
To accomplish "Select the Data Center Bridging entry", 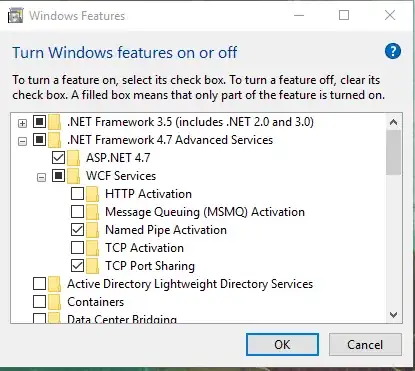I will [x=122, y=318].
